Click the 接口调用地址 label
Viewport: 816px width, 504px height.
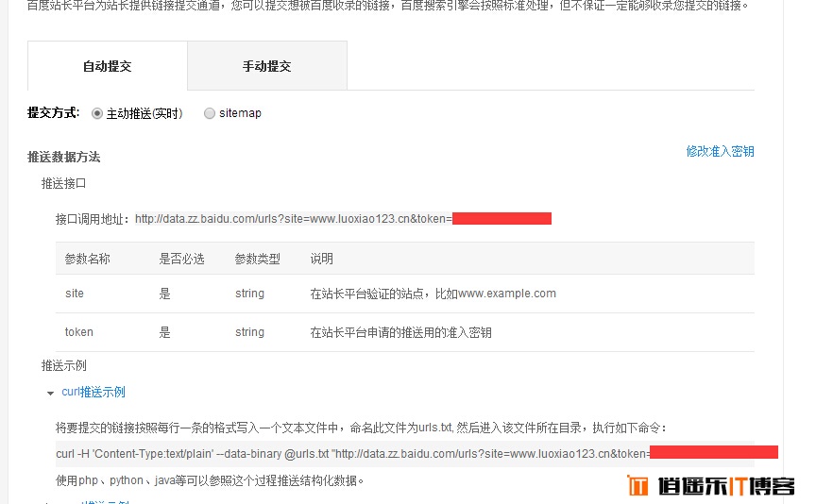pyautogui.click(x=93, y=219)
